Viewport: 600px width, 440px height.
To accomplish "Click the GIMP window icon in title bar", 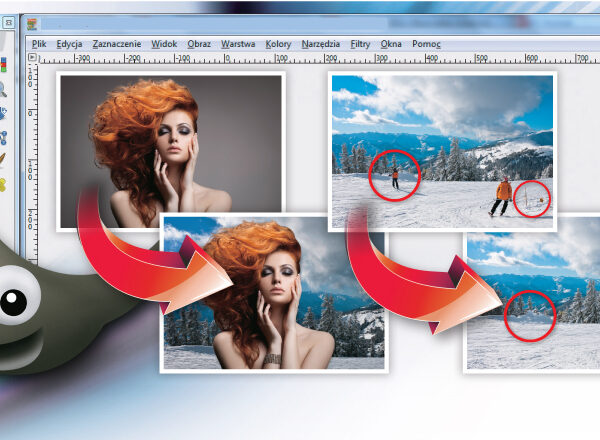I will click(33, 23).
